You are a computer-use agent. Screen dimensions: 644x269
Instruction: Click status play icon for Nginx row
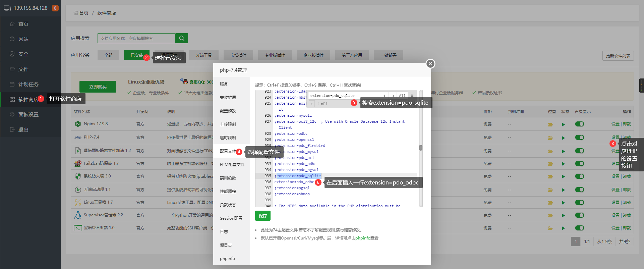pyautogui.click(x=564, y=124)
